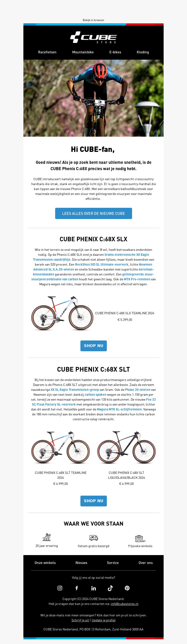The image size is (187, 644).
Task: Open the LinkedIn social icon
Action: click(94, 588)
